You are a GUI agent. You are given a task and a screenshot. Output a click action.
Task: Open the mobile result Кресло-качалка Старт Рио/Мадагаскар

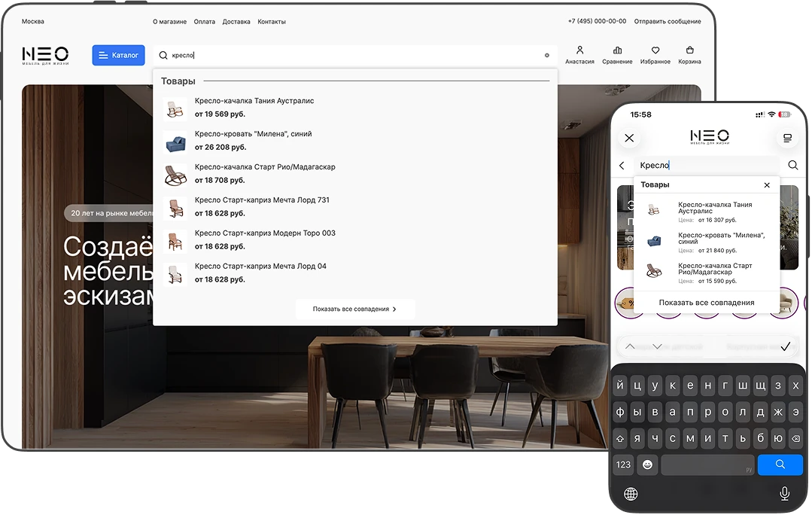(707, 273)
